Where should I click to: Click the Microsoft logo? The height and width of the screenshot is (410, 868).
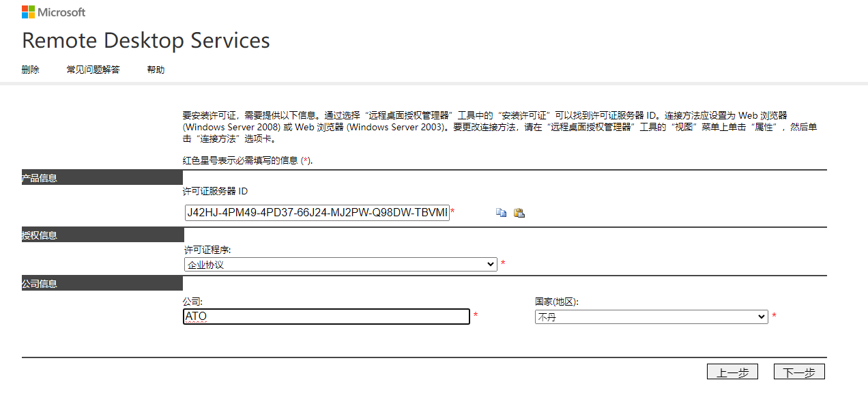coord(54,12)
